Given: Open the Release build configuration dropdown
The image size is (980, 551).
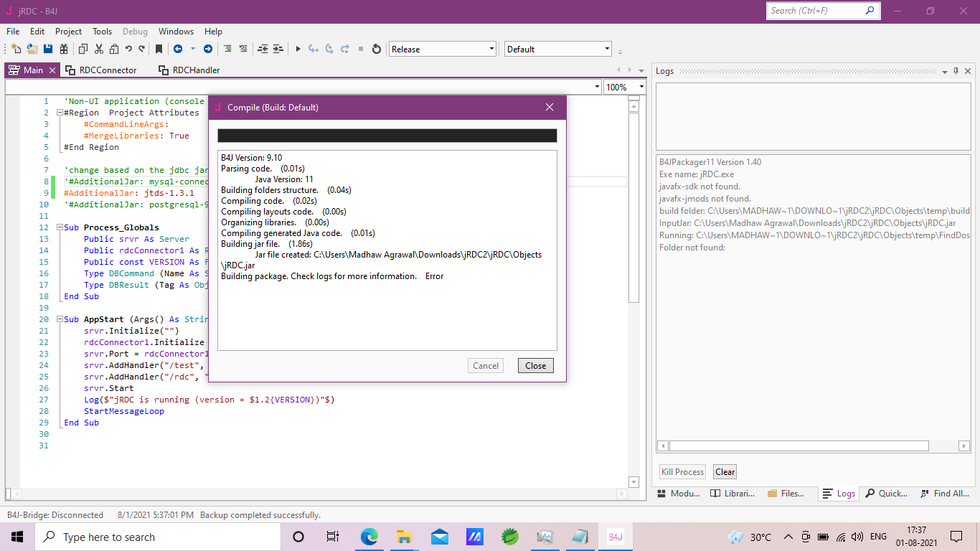Looking at the screenshot, I should pos(491,49).
